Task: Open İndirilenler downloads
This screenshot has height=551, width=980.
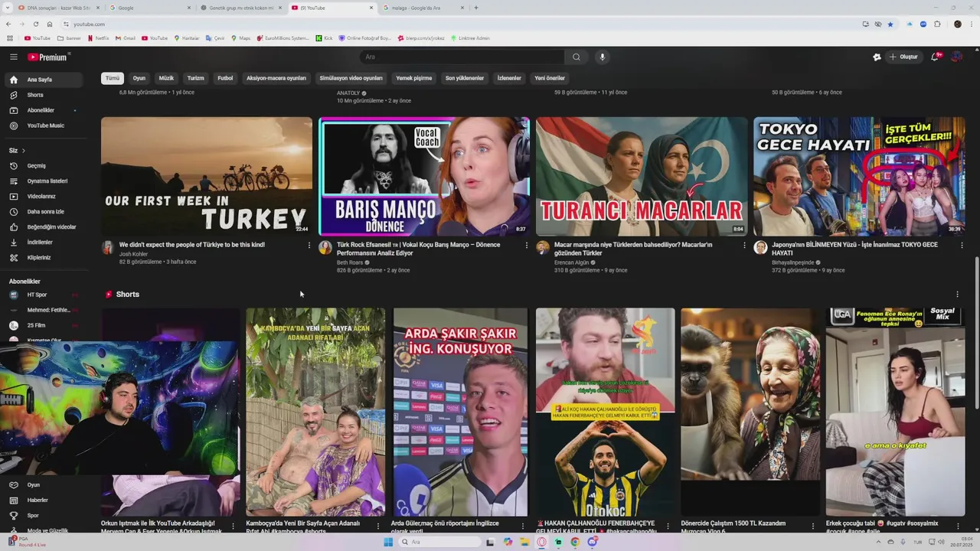Action: [46, 242]
